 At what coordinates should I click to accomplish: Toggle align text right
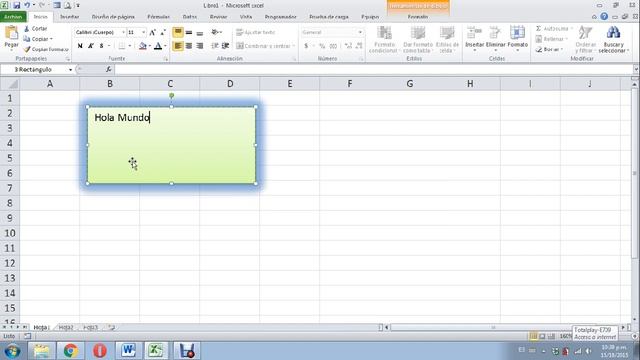pos(200,46)
